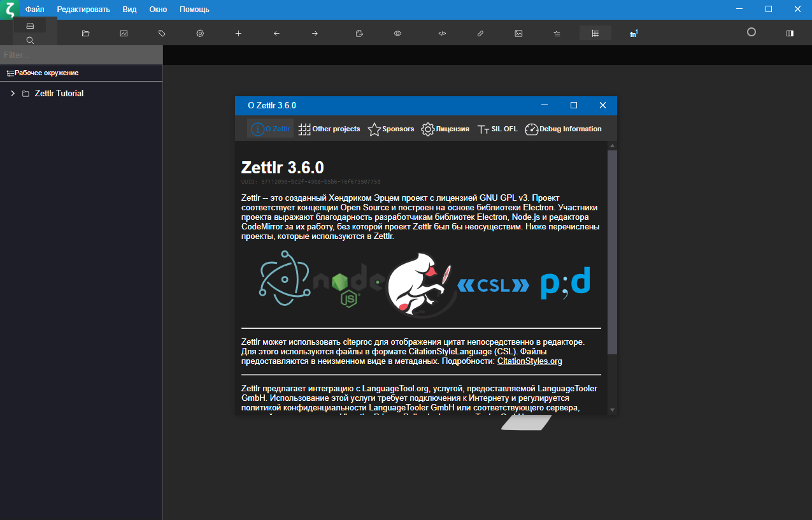The height and width of the screenshot is (520, 812).
Task: Click the UUID line under the heading
Action: tap(311, 182)
